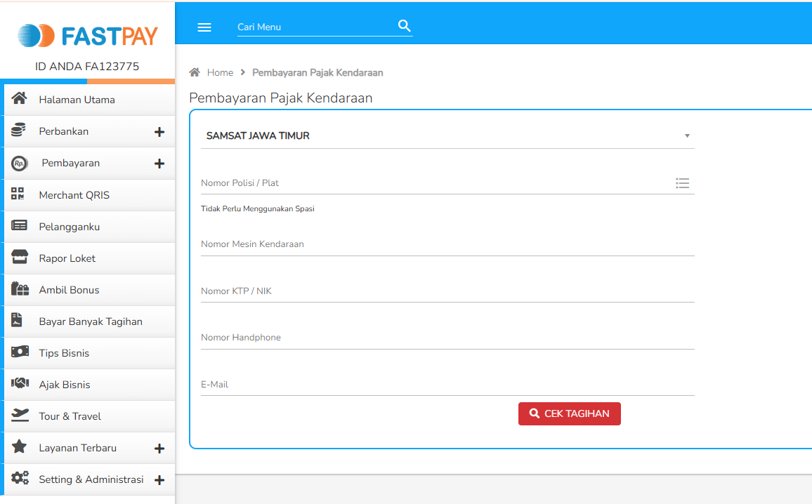Screen dimensions: 812x504
Task: Click the Ajak Bisnis handshake icon
Action: (x=19, y=384)
